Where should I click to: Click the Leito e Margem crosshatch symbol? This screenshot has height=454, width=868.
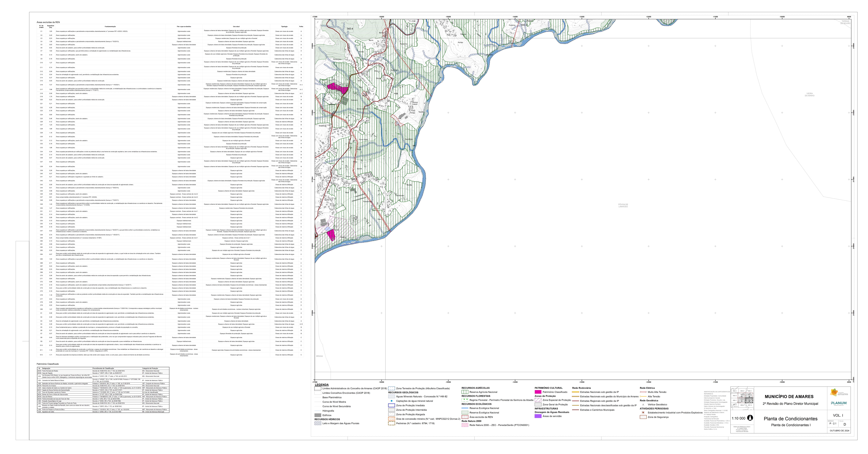point(318,423)
